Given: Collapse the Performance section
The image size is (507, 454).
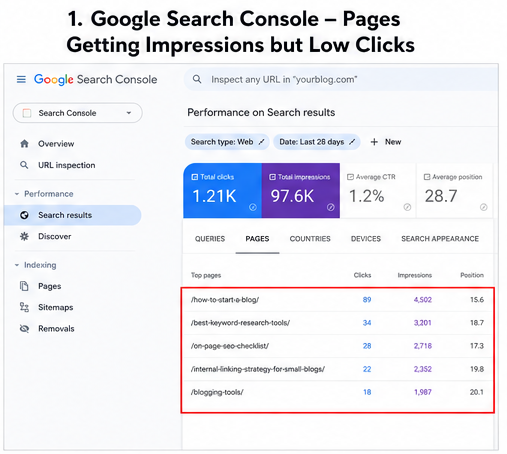Looking at the screenshot, I should (x=17, y=194).
